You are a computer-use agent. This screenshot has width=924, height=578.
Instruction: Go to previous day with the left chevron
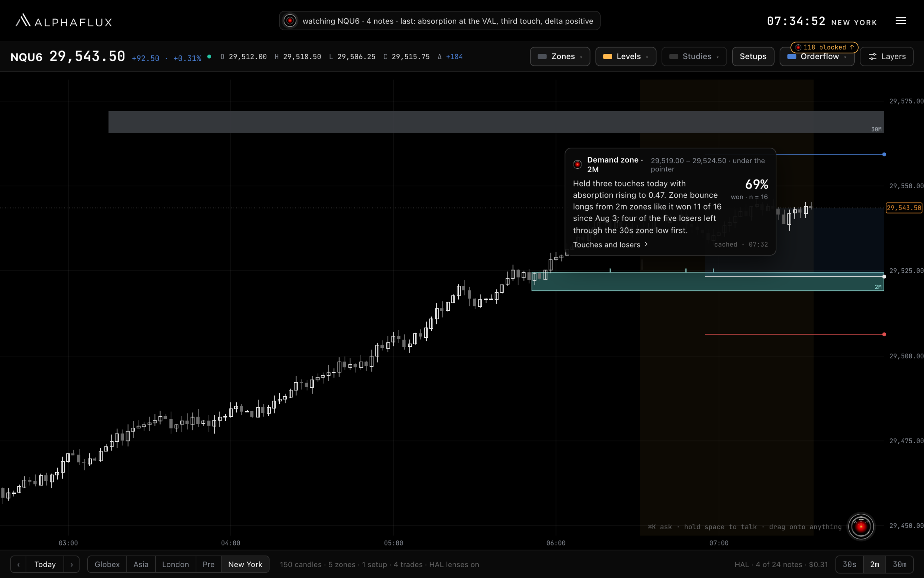(18, 564)
